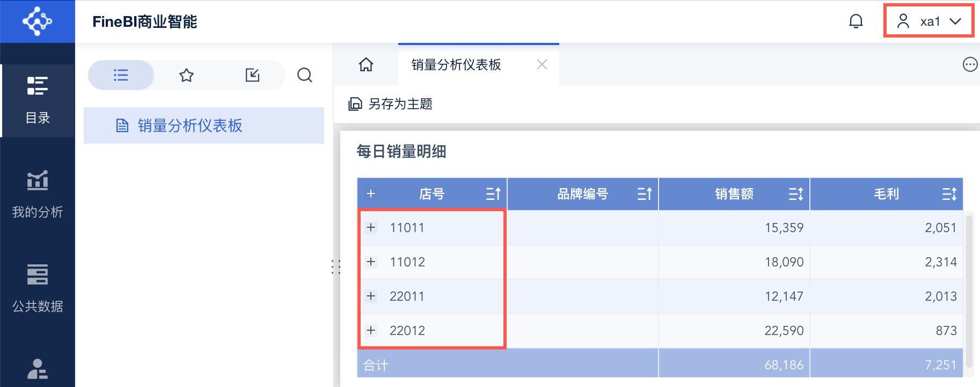The image size is (980, 387).
Task: Go to the home tab icon
Action: (366, 65)
